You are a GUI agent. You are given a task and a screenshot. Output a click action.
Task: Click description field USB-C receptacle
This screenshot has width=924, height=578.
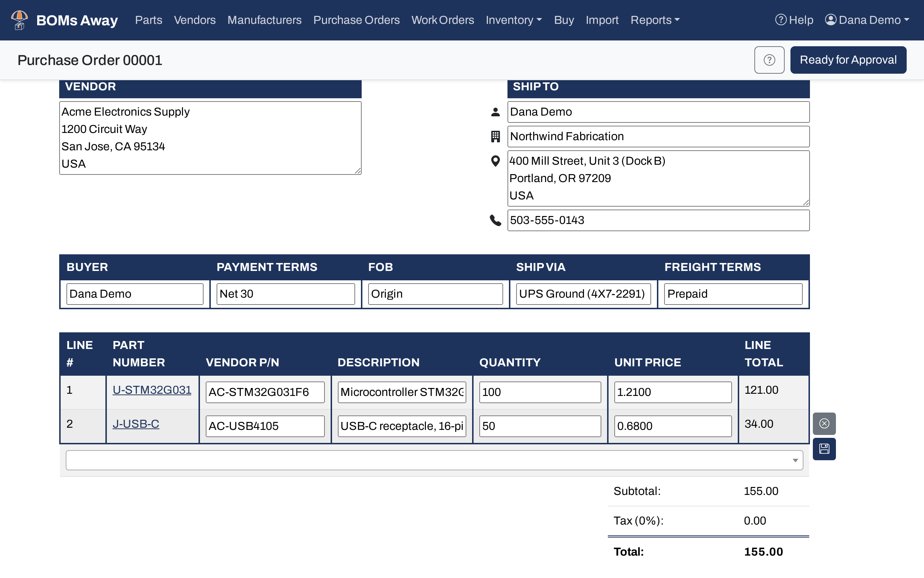(402, 426)
